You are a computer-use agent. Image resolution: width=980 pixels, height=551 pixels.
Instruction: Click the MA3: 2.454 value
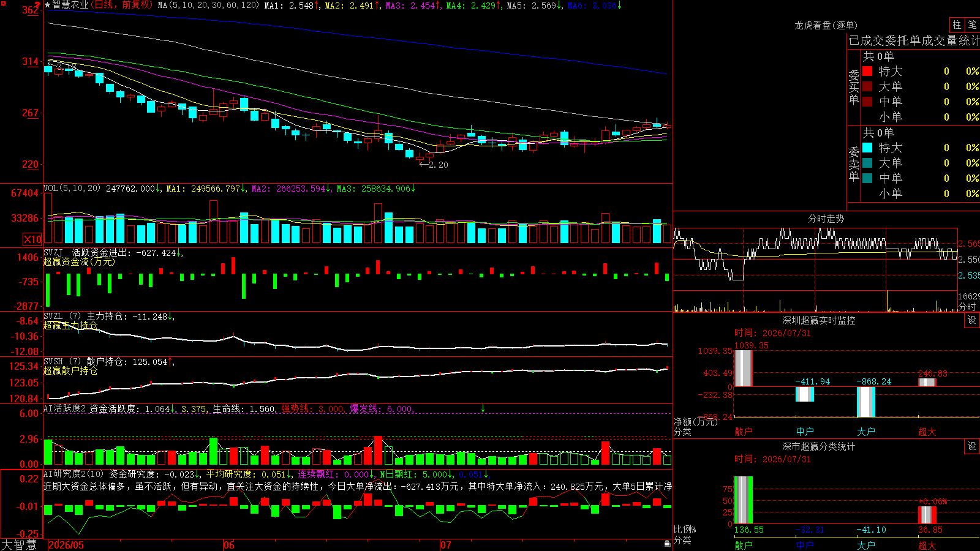410,5
